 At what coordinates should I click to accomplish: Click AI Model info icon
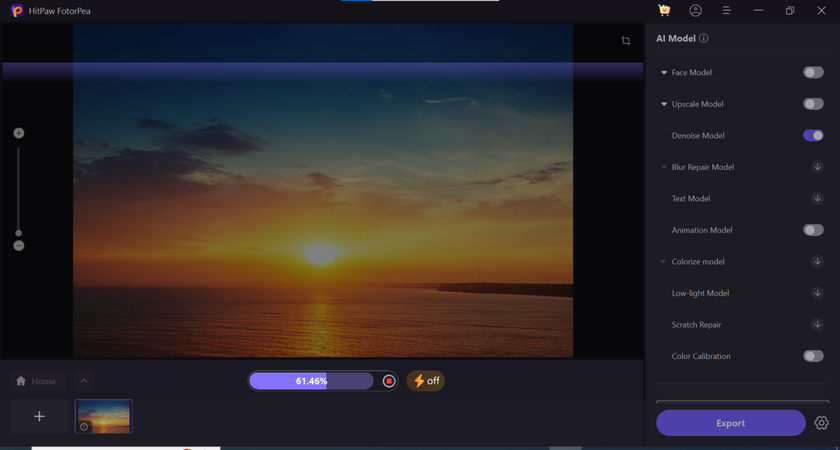pyautogui.click(x=704, y=39)
